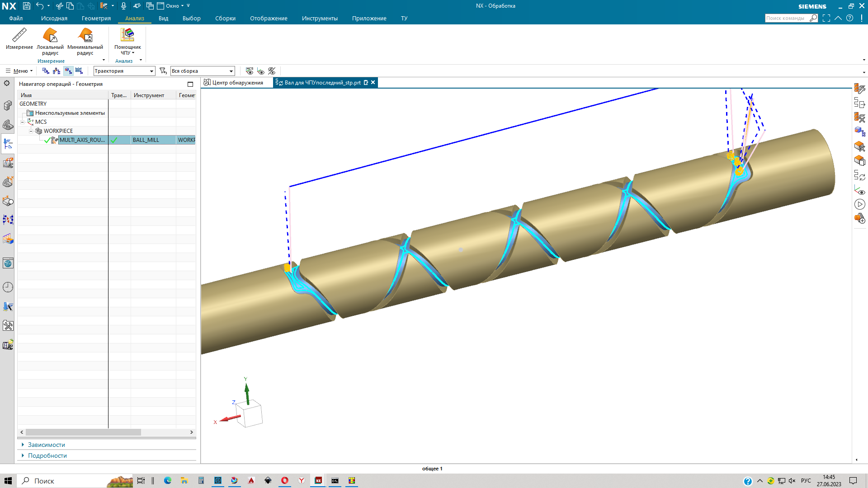
Task: Open the Вся сборка scope dropdown
Action: [231, 71]
